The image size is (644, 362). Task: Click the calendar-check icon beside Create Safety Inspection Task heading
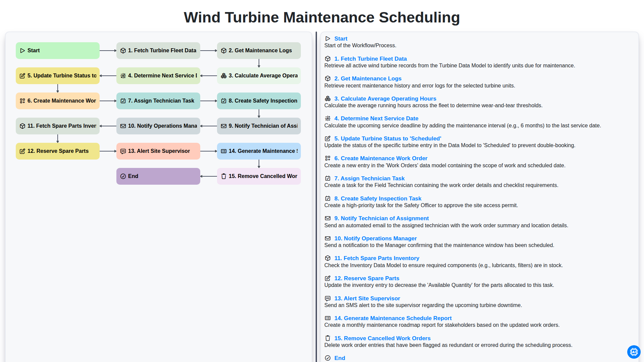(328, 198)
